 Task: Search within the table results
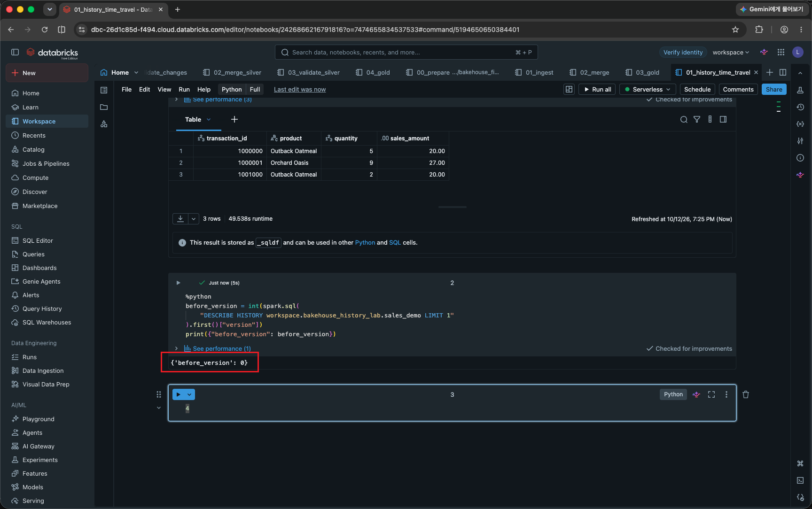coord(684,119)
